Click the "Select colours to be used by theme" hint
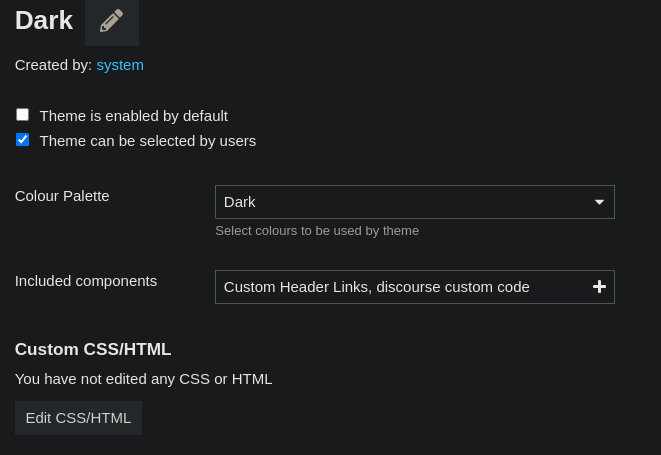Viewport: 661px width, 455px height. coord(317,231)
